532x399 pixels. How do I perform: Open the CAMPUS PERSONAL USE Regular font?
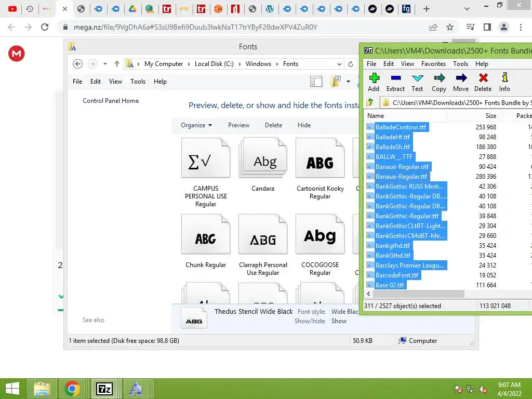(x=206, y=172)
